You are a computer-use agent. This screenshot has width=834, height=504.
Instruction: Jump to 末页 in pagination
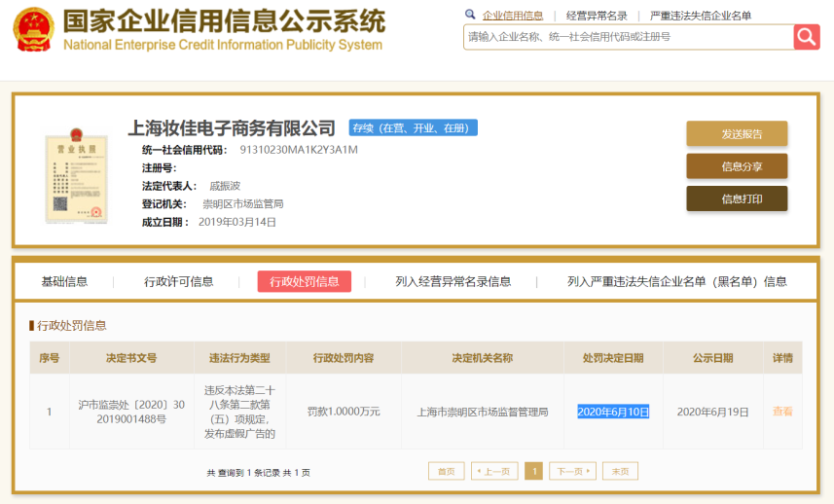pos(620,471)
